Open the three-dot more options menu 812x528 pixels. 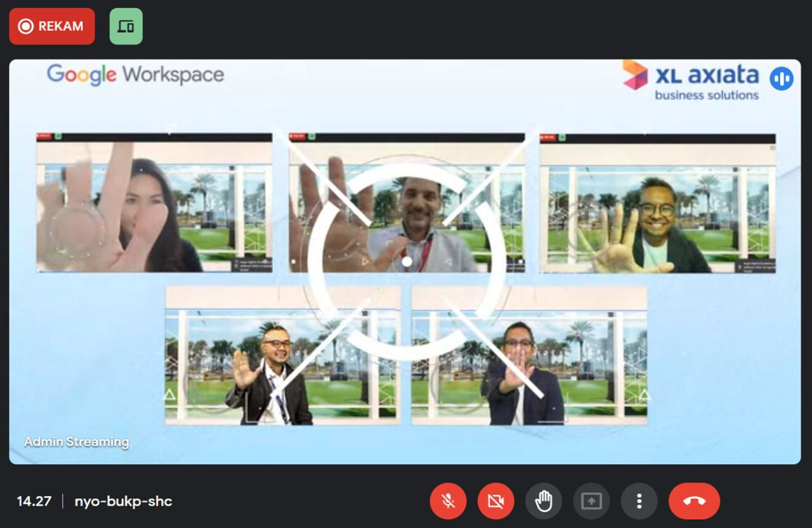click(x=639, y=501)
